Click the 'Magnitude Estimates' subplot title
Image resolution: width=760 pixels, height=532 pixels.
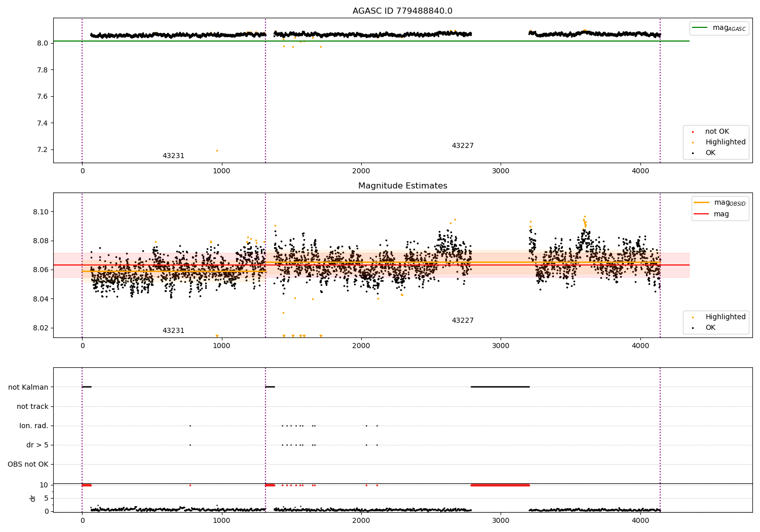pyautogui.click(x=402, y=186)
